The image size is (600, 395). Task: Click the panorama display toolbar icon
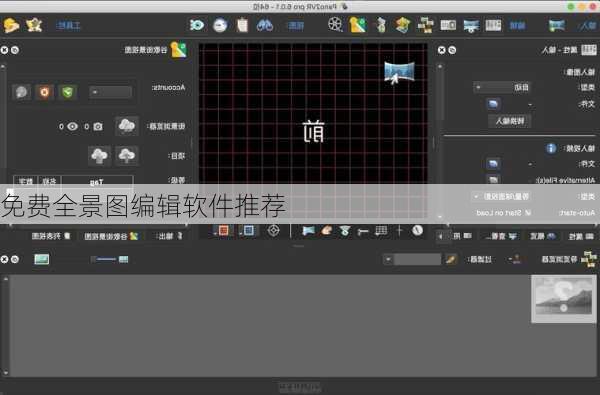471,26
